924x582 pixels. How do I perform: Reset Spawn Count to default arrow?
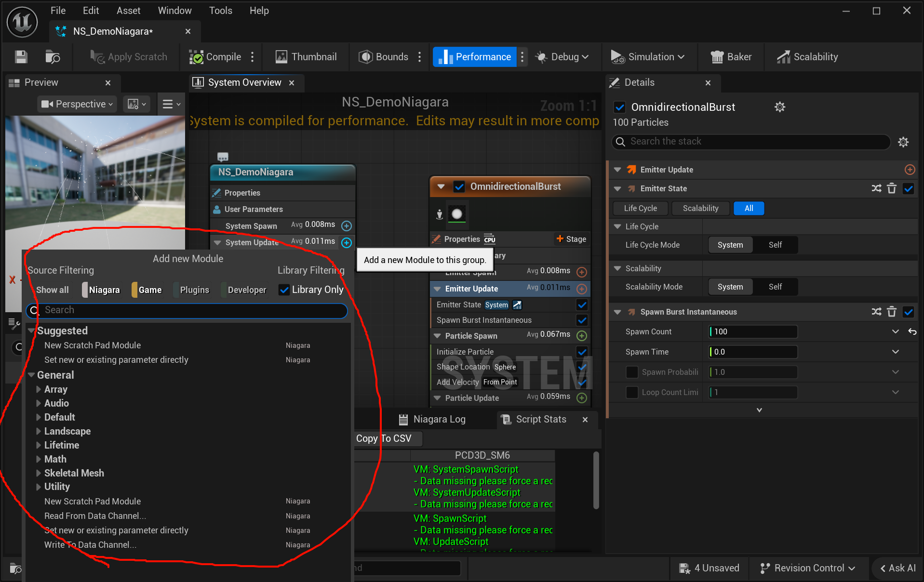click(912, 331)
